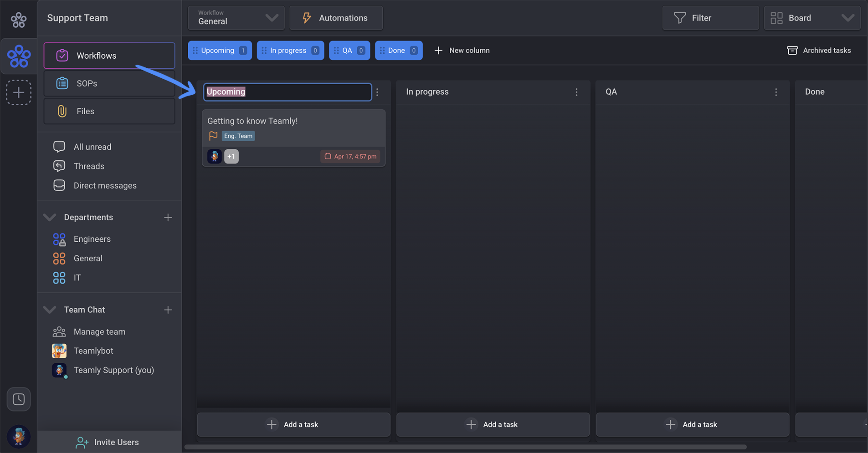Collapse the Departments section chevron
This screenshot has height=453, width=868.
(50, 217)
